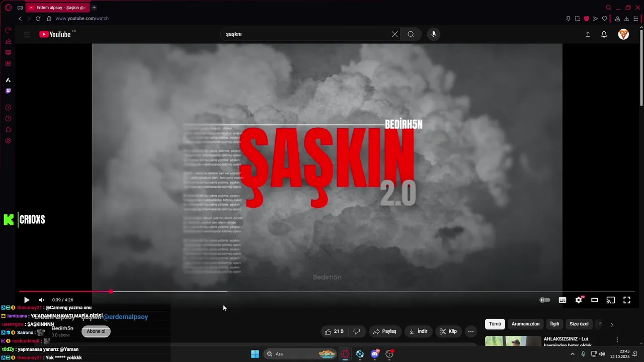Mute the video volume

tap(41, 300)
